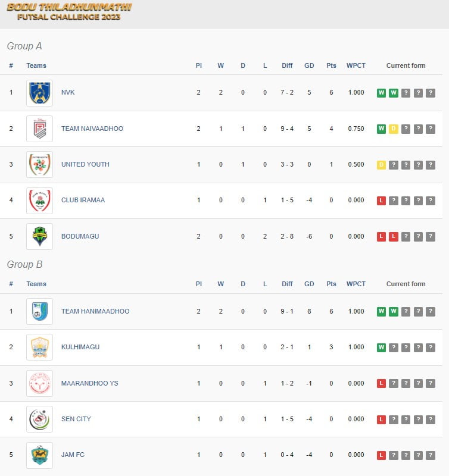The width and height of the screenshot is (449, 476).
Task: Open the NVK team link
Action: click(68, 92)
